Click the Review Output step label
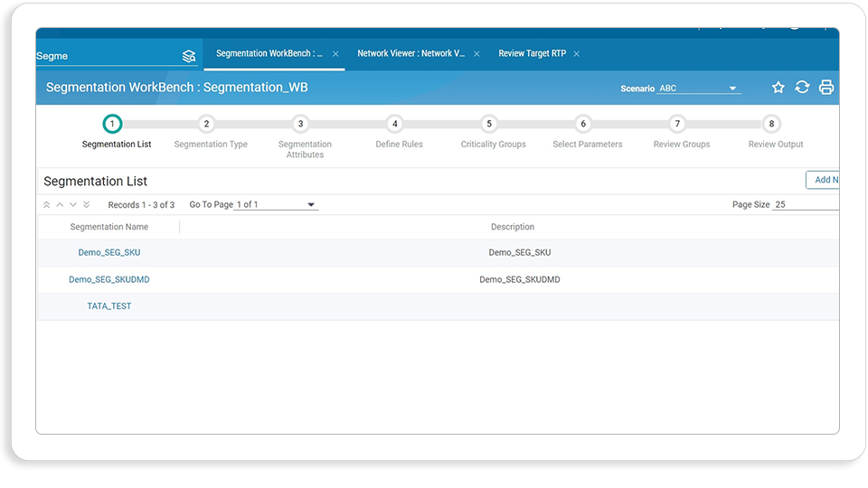The height and width of the screenshot is (488, 868). coord(776,145)
